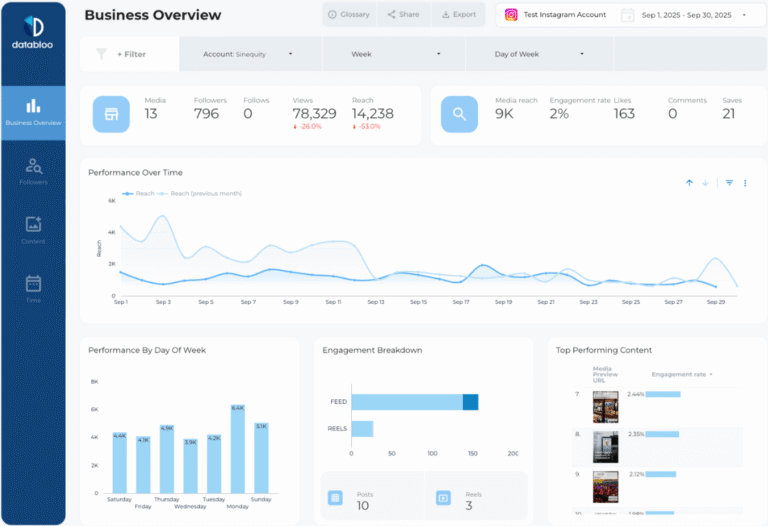Click the Engagement Breakdown title
768x526 pixels.
tap(372, 350)
